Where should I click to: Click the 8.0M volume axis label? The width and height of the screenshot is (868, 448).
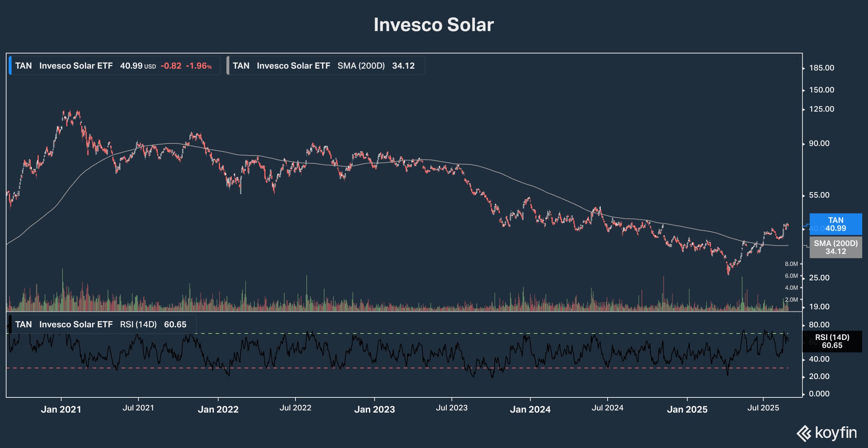[791, 264]
